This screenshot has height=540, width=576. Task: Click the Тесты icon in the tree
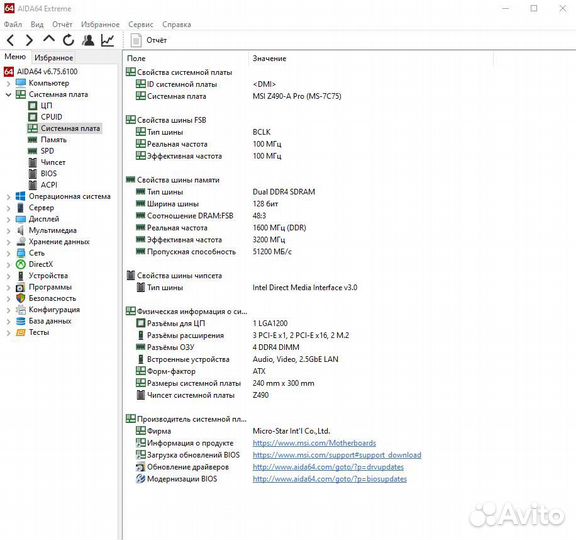point(21,332)
